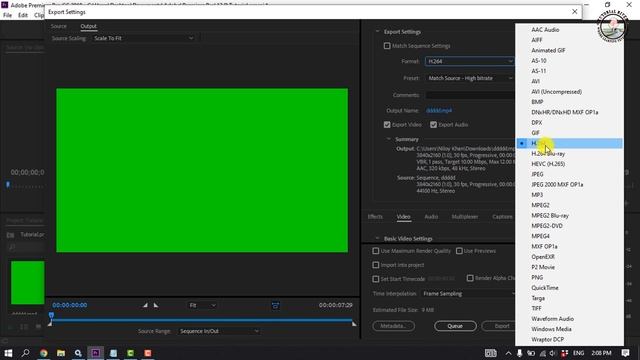Viewport: 640px width, 360px height.
Task: Open the Format H.264 dropdown
Action: coord(469,61)
